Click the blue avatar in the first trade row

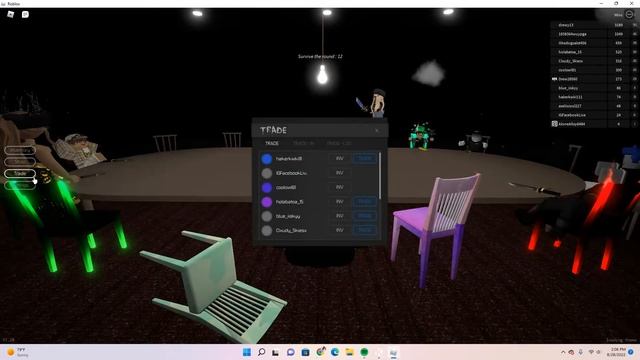tap(267, 159)
